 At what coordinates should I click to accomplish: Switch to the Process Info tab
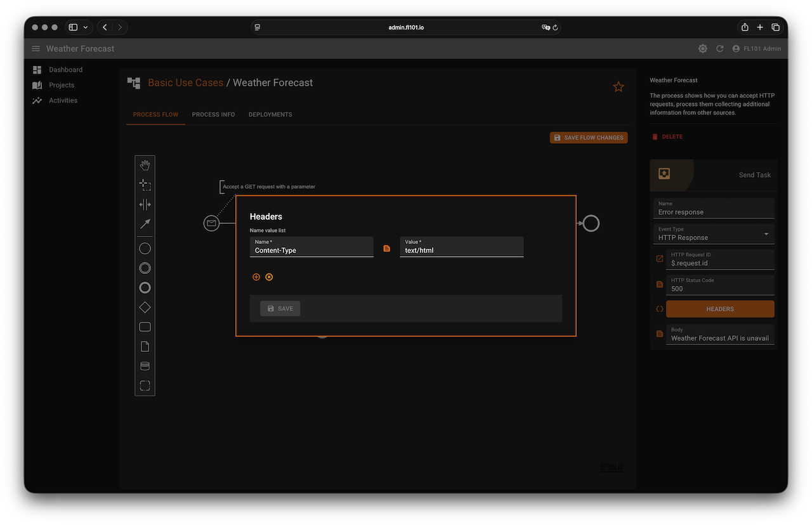click(213, 115)
